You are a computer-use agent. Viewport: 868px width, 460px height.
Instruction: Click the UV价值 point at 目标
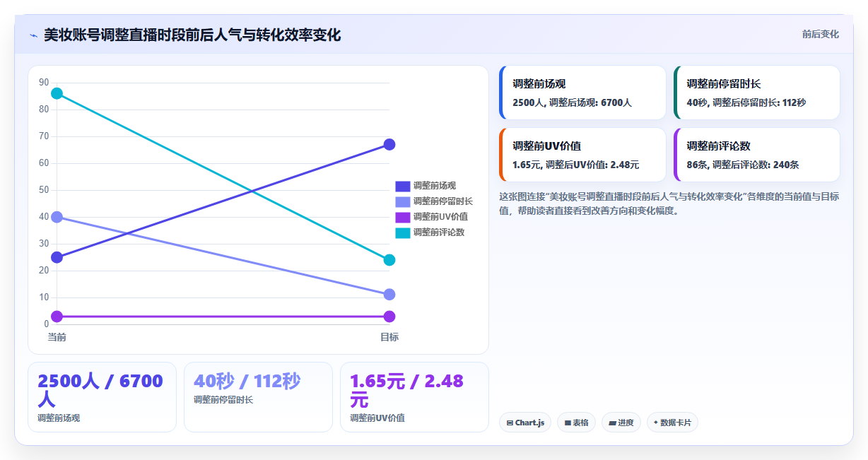click(389, 317)
